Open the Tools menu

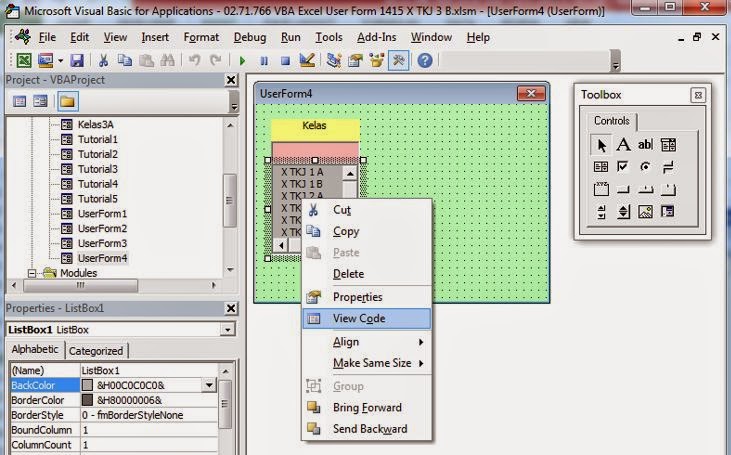point(329,37)
